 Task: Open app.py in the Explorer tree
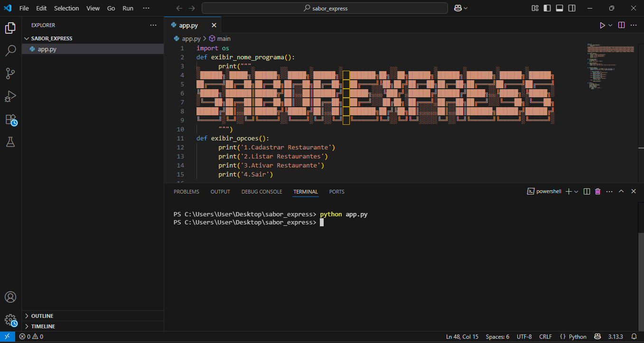pyautogui.click(x=93, y=49)
